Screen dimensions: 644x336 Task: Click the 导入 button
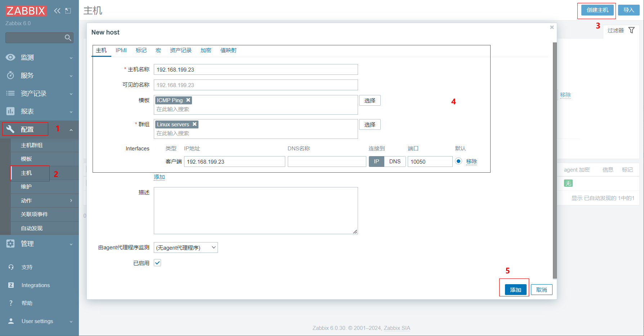(629, 10)
